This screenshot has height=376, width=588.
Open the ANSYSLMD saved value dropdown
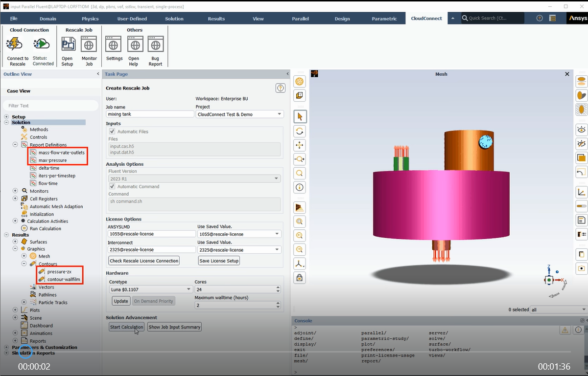[239, 234]
